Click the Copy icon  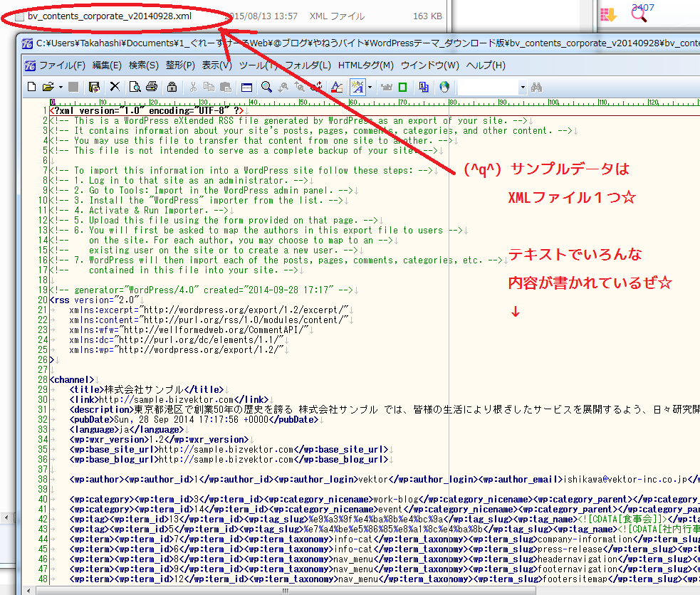(209, 87)
